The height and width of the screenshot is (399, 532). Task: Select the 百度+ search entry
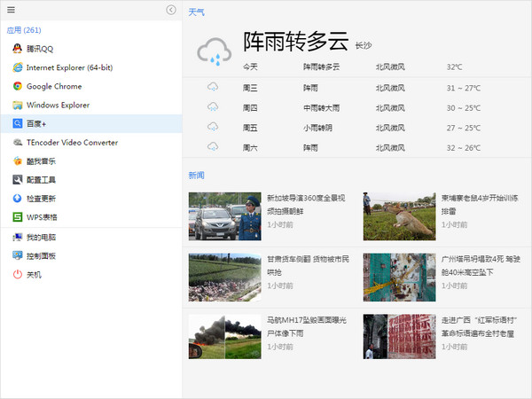[x=35, y=123]
